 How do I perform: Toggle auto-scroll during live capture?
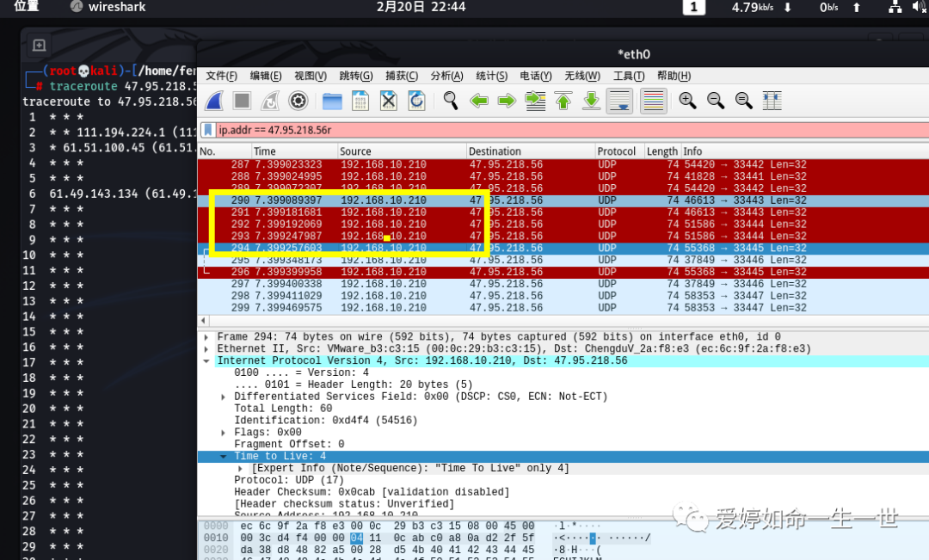[619, 101]
